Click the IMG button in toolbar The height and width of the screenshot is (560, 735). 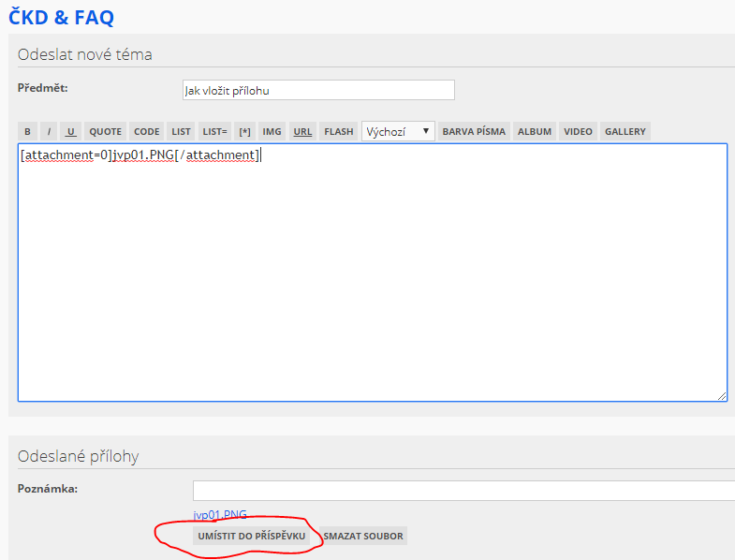272,132
